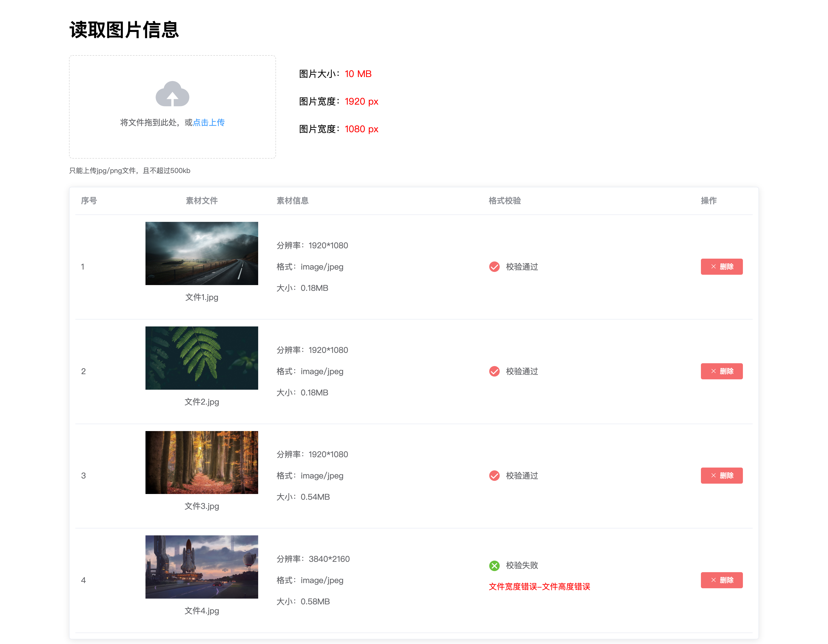Delete 文件2.jpg with its 删除 button
Screen dimensions: 828x644
pyautogui.click(x=721, y=372)
